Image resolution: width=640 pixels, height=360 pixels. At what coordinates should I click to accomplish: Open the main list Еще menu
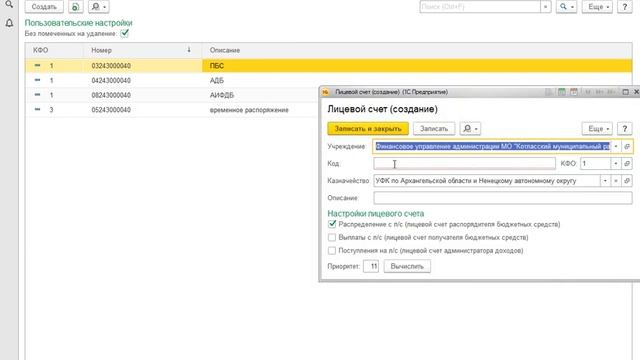point(598,7)
